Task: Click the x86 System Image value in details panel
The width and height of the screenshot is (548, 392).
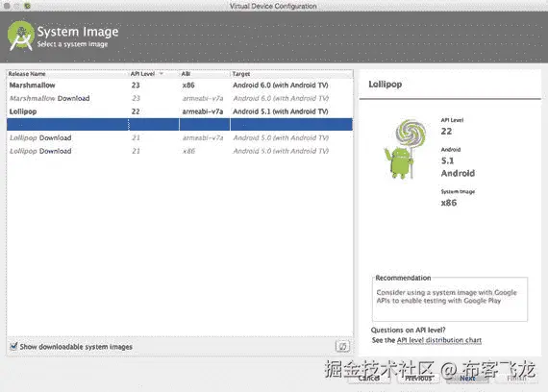Action: click(449, 203)
